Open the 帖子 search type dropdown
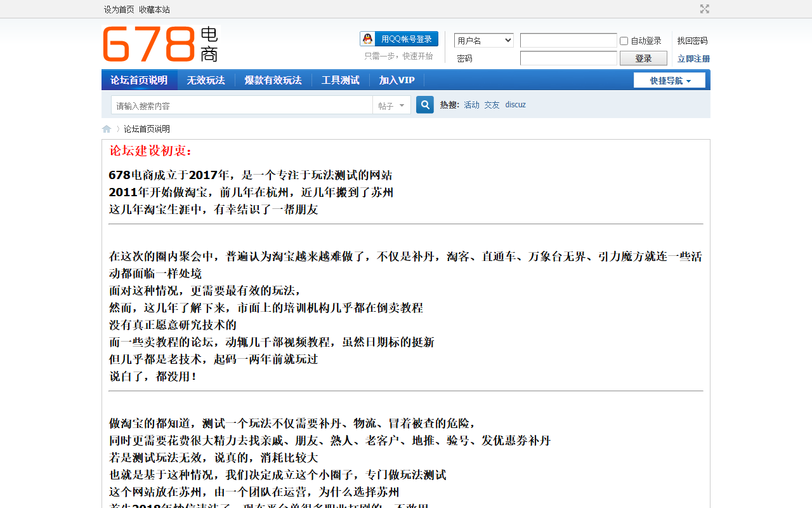This screenshot has width=812, height=508. click(391, 105)
